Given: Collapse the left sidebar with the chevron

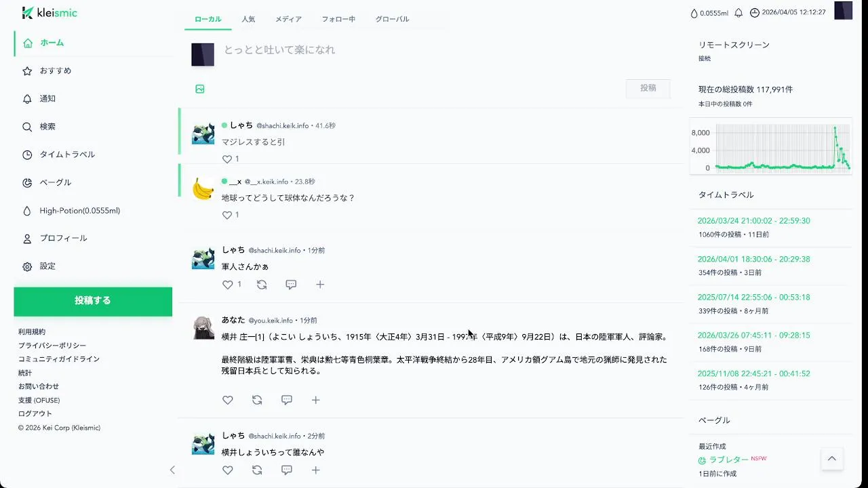Looking at the screenshot, I should coord(172,470).
